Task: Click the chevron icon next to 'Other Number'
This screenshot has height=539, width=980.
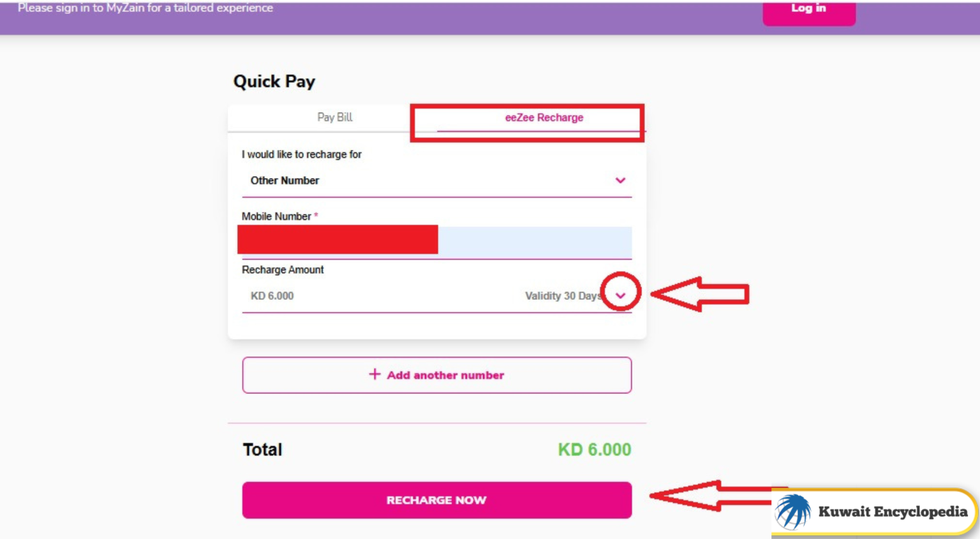Action: coord(620,181)
